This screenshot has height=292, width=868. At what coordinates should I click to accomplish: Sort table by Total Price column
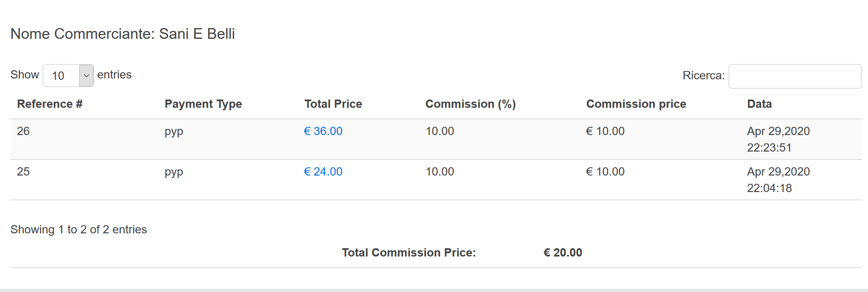click(333, 104)
